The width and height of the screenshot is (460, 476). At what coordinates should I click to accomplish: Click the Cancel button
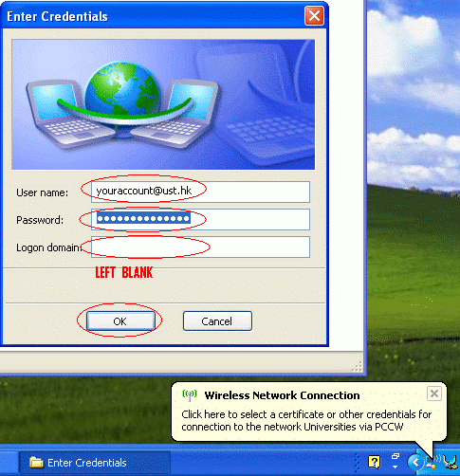[217, 321]
